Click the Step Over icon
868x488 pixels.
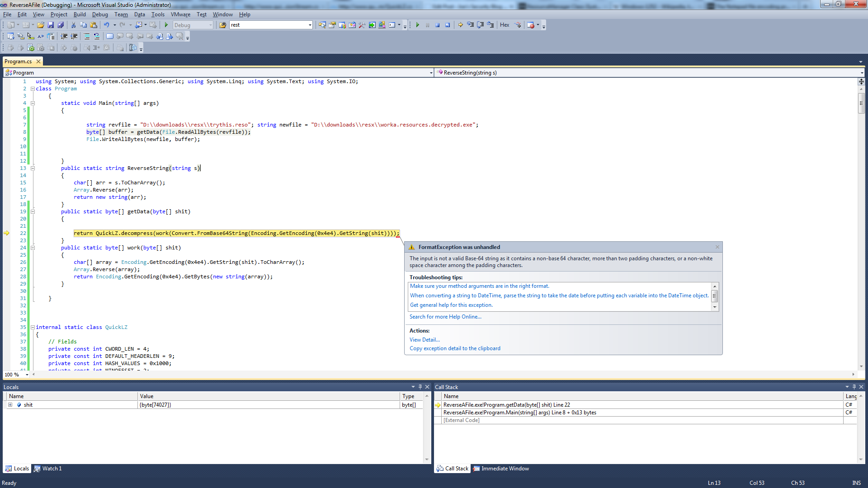pos(480,25)
